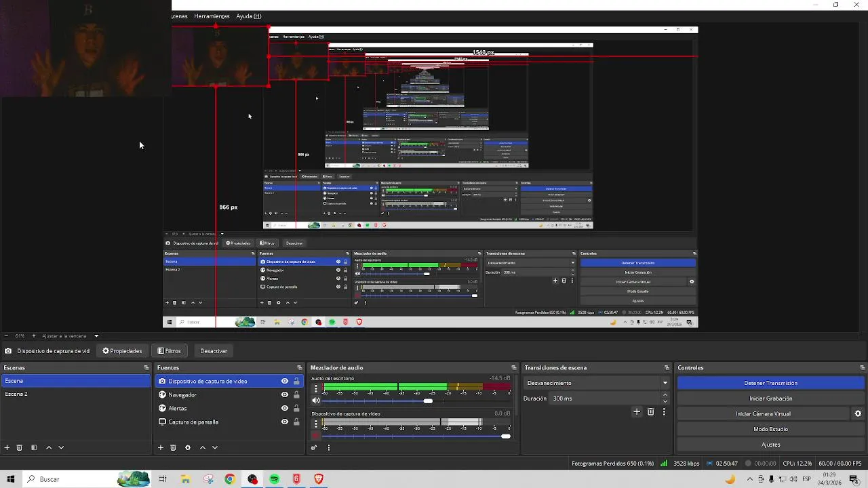Toggle lock on Dispositivo de captura source
Screen dimensions: 868x488
click(296, 381)
